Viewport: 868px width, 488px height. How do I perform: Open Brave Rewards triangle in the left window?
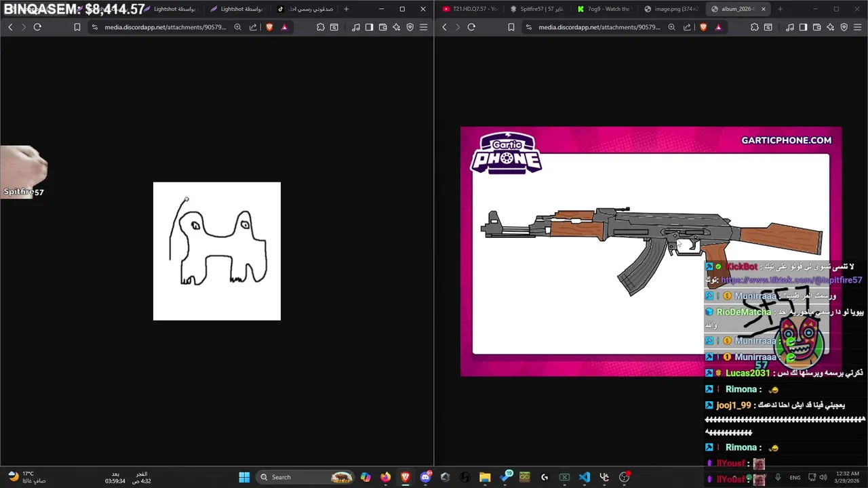click(284, 27)
